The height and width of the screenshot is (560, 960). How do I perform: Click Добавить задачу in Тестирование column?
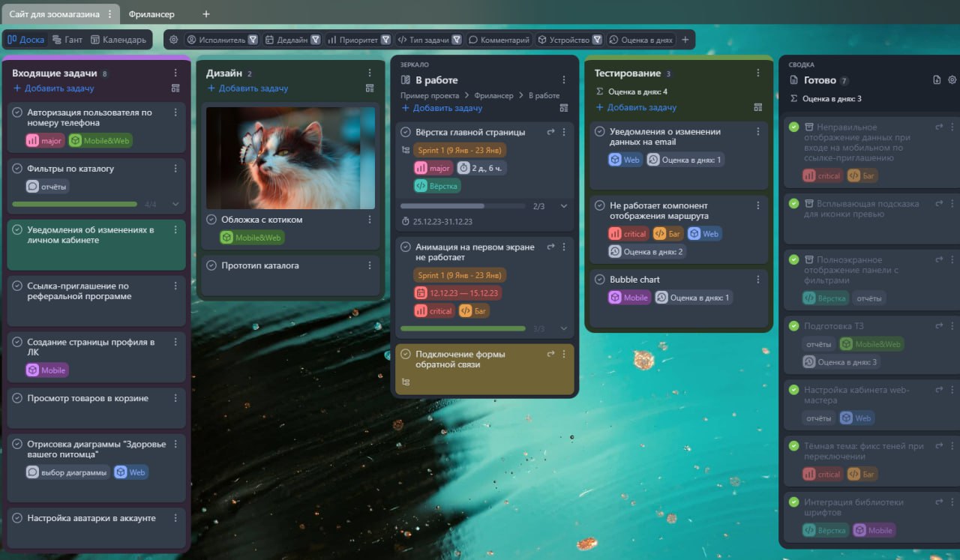pos(636,107)
